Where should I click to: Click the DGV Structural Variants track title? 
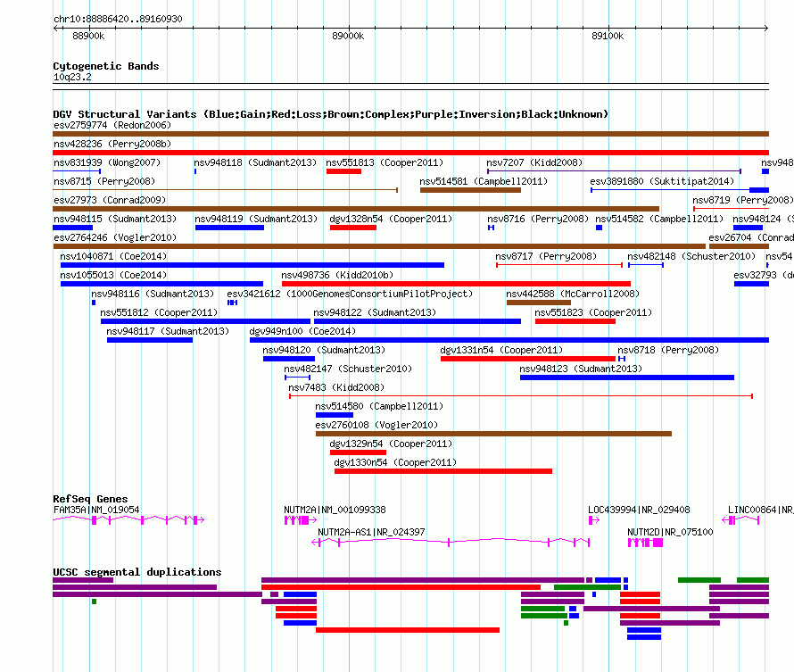click(331, 114)
